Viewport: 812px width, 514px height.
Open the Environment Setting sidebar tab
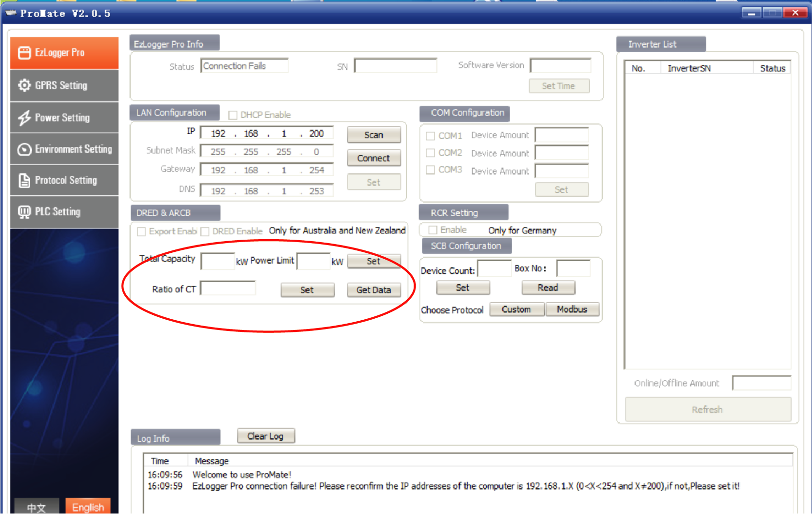click(64, 149)
